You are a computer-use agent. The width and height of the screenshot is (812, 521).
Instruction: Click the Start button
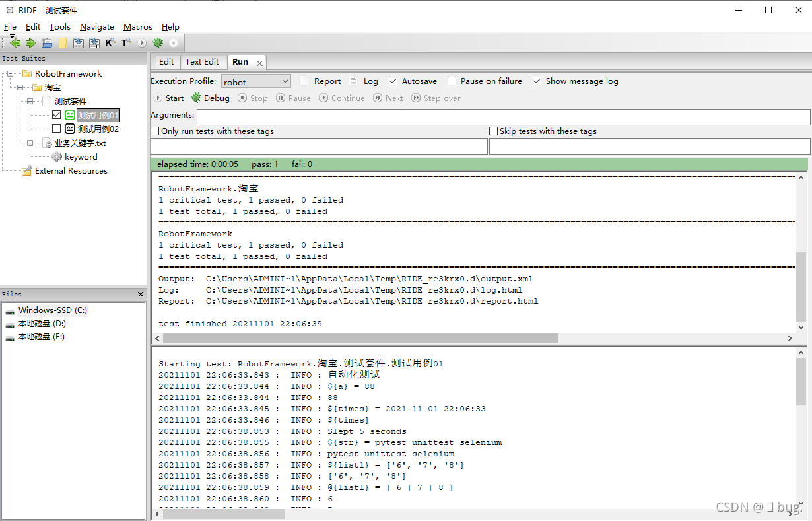[x=168, y=98]
